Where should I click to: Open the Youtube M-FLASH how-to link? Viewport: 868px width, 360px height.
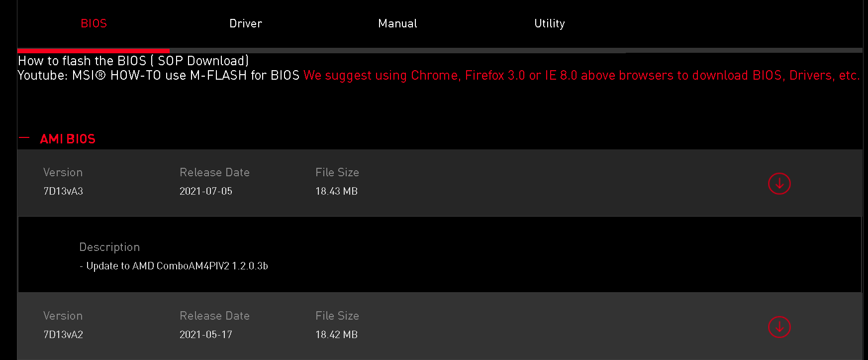click(x=159, y=76)
